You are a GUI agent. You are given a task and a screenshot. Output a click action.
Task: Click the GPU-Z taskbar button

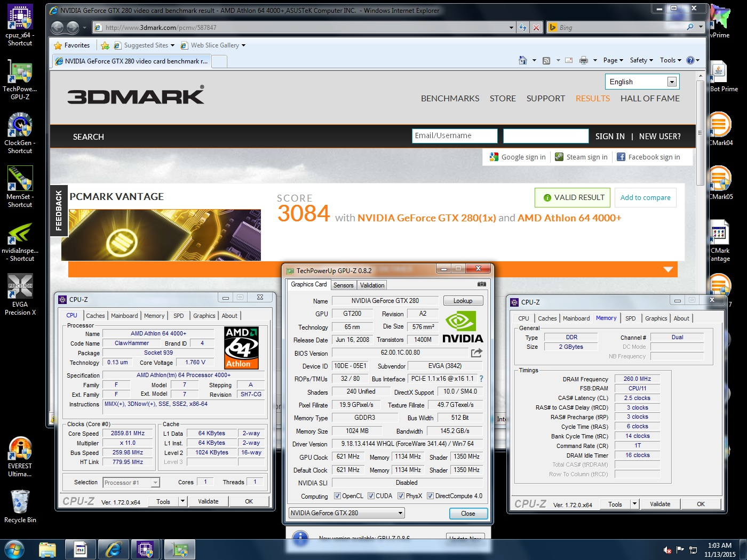(180, 549)
